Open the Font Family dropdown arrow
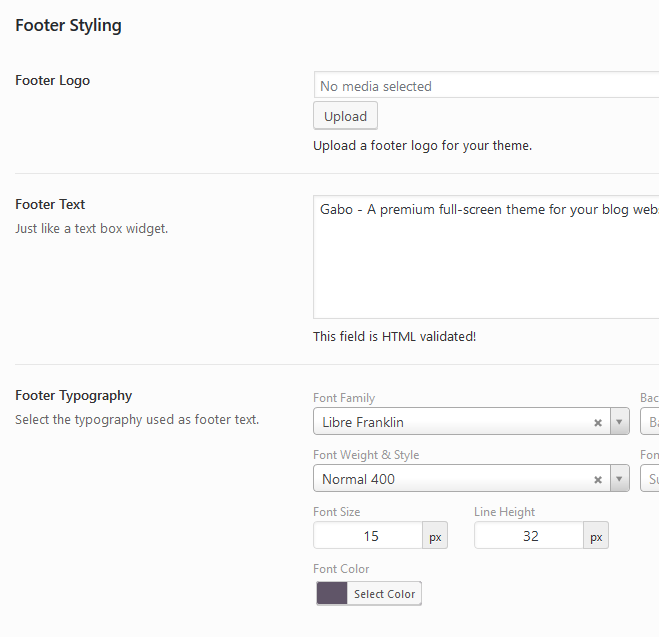This screenshot has height=637, width=659. pos(619,422)
